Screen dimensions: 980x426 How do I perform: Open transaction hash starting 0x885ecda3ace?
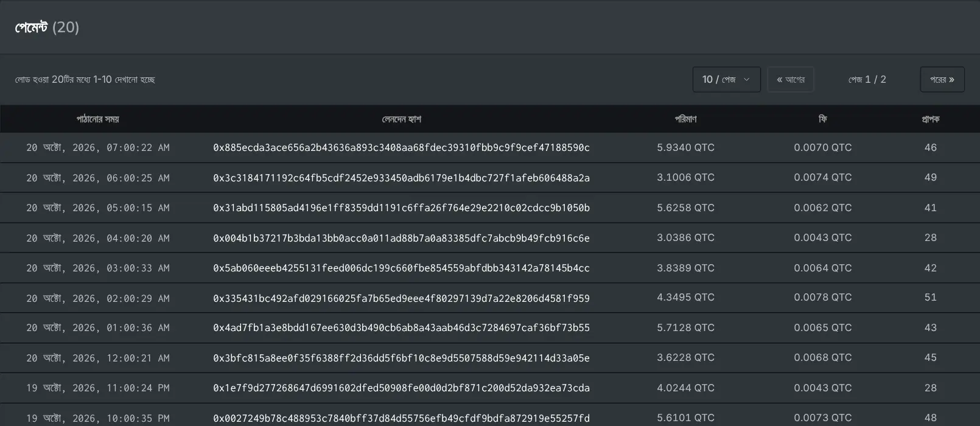point(402,148)
